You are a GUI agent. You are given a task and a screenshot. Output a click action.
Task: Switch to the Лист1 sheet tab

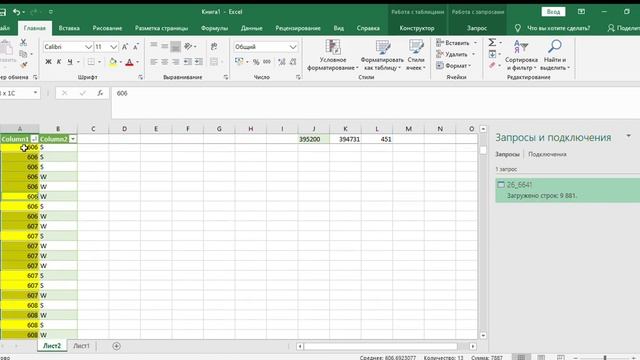[x=81, y=346]
